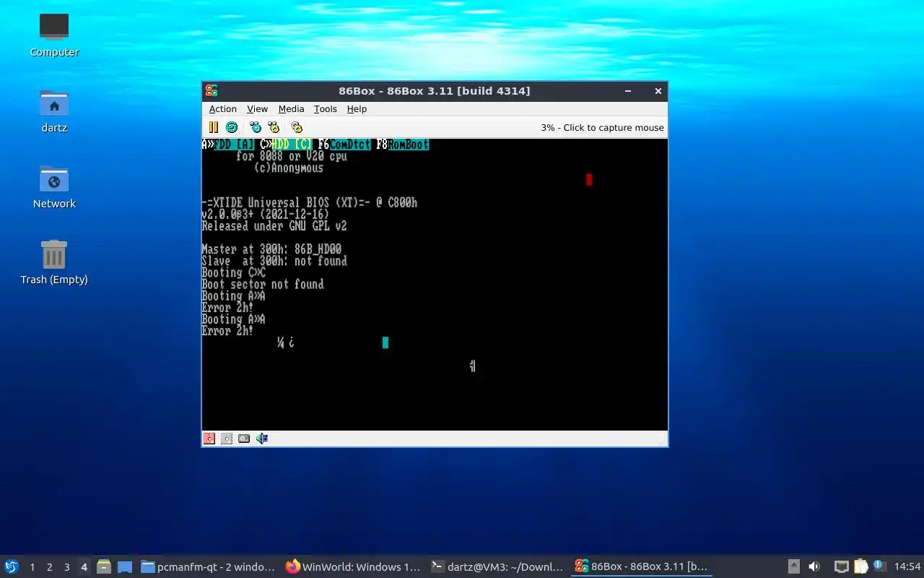Switch to workspace 3

[x=67, y=567]
